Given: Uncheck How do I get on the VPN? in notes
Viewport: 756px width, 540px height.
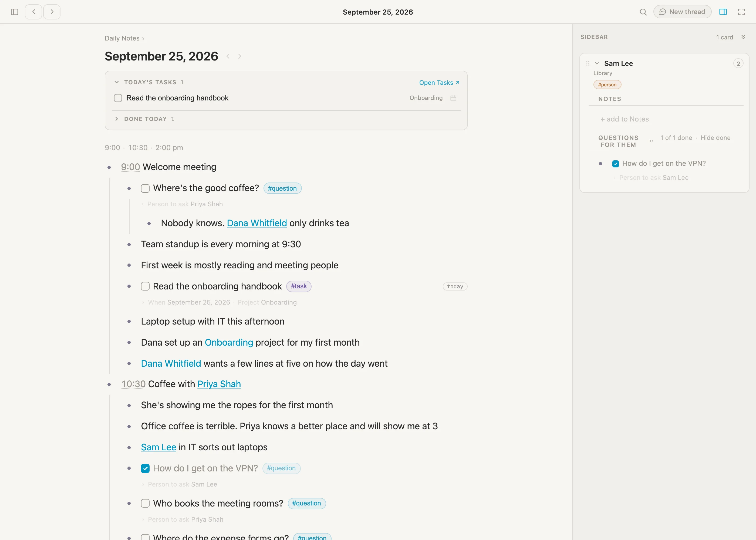Looking at the screenshot, I should [x=145, y=468].
